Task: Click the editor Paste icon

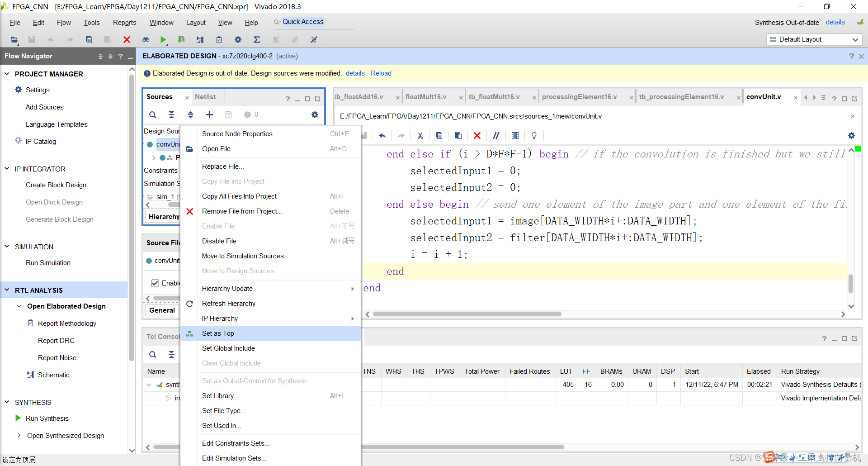Action: [x=458, y=135]
